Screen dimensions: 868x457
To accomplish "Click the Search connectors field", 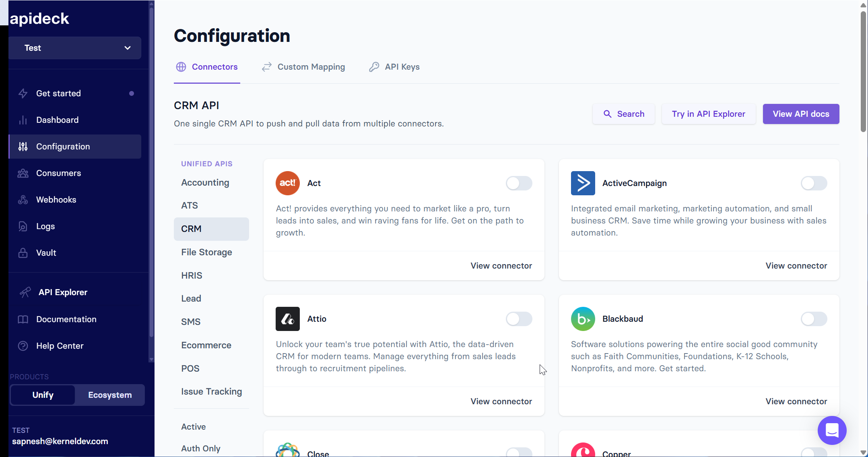I will coord(623,114).
